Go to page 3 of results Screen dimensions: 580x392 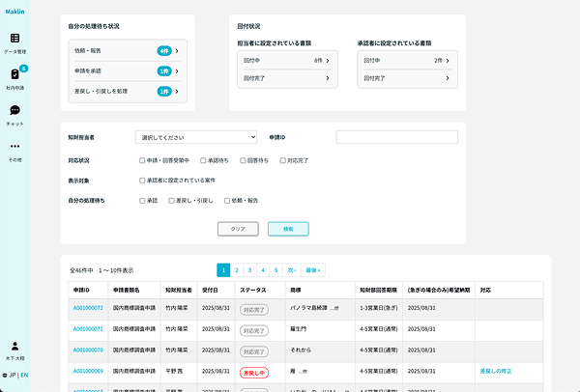pyautogui.click(x=250, y=270)
